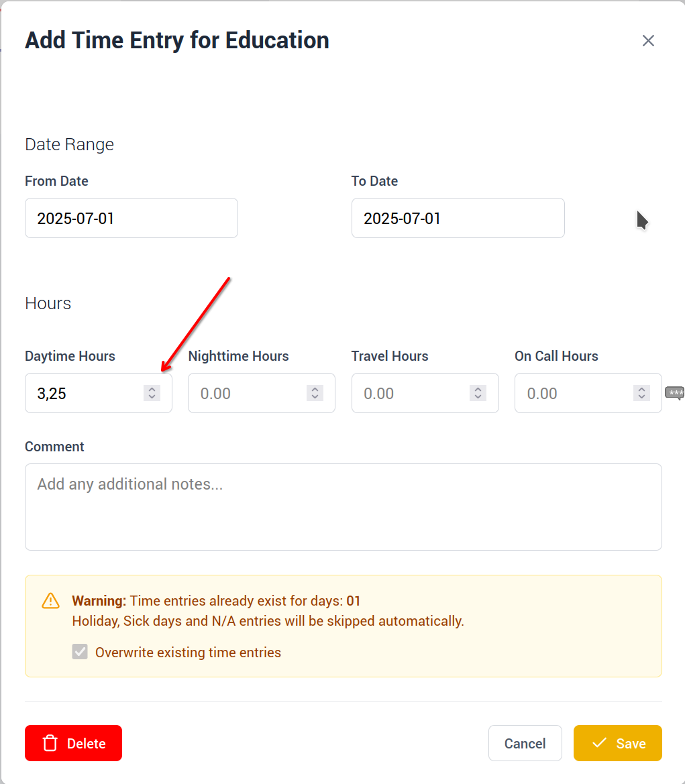
Task: Open the From Date picker field
Action: (x=131, y=218)
